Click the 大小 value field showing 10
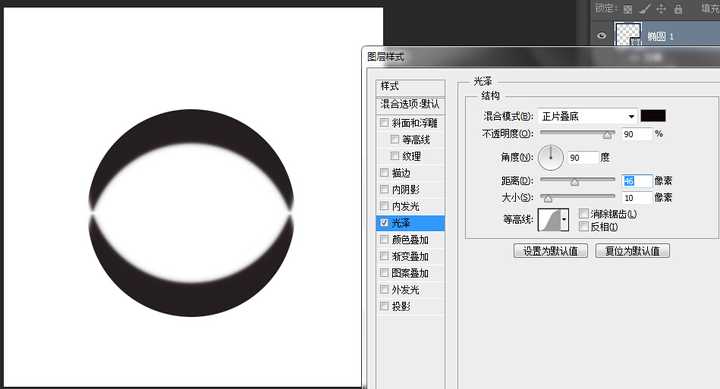 point(637,198)
